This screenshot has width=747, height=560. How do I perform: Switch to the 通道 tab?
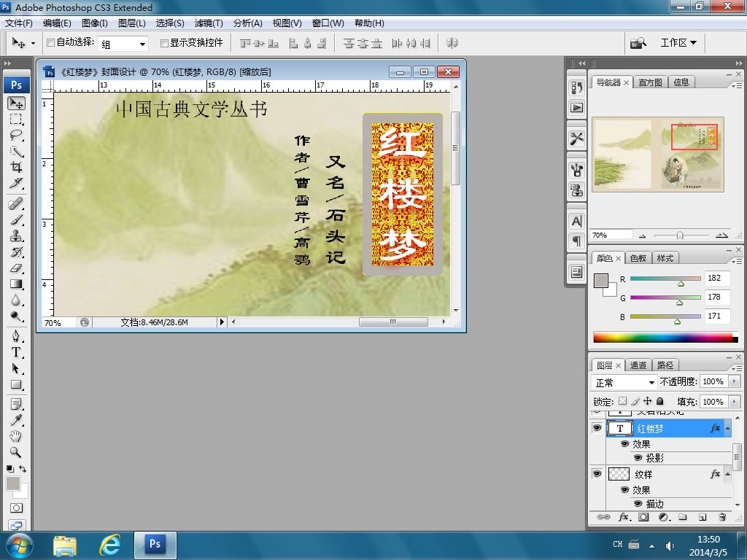pyautogui.click(x=638, y=365)
